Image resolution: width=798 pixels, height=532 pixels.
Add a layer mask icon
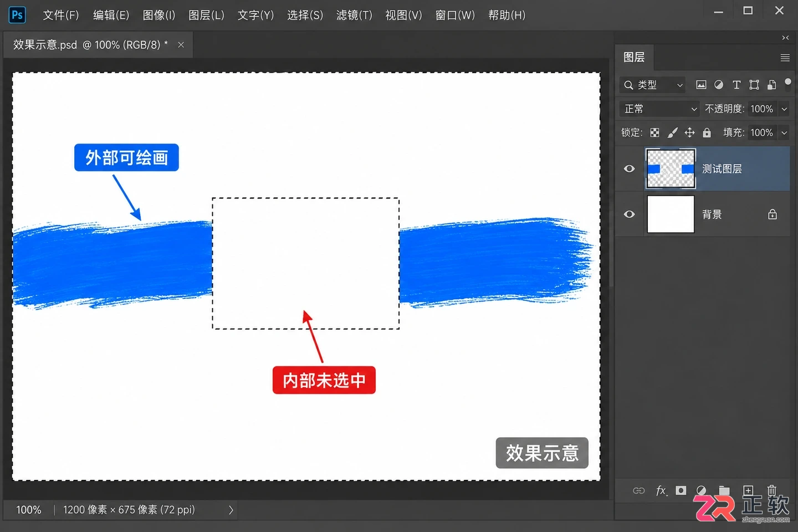pos(681,490)
